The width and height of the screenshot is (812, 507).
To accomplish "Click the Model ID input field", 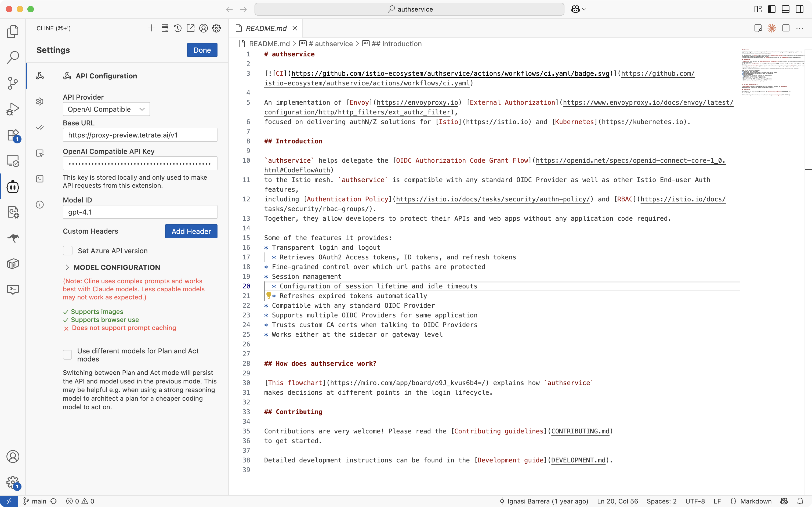I will (x=140, y=212).
